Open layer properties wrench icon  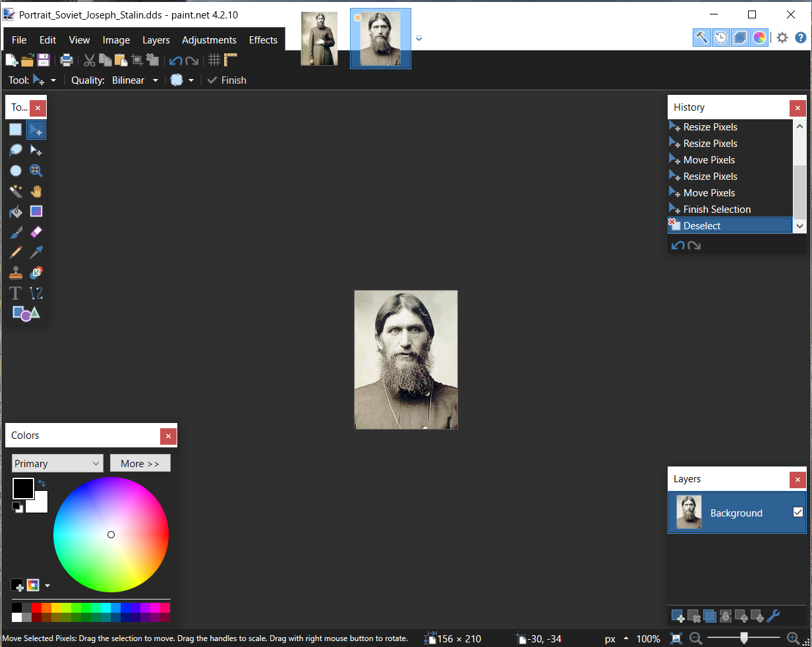pyautogui.click(x=774, y=617)
